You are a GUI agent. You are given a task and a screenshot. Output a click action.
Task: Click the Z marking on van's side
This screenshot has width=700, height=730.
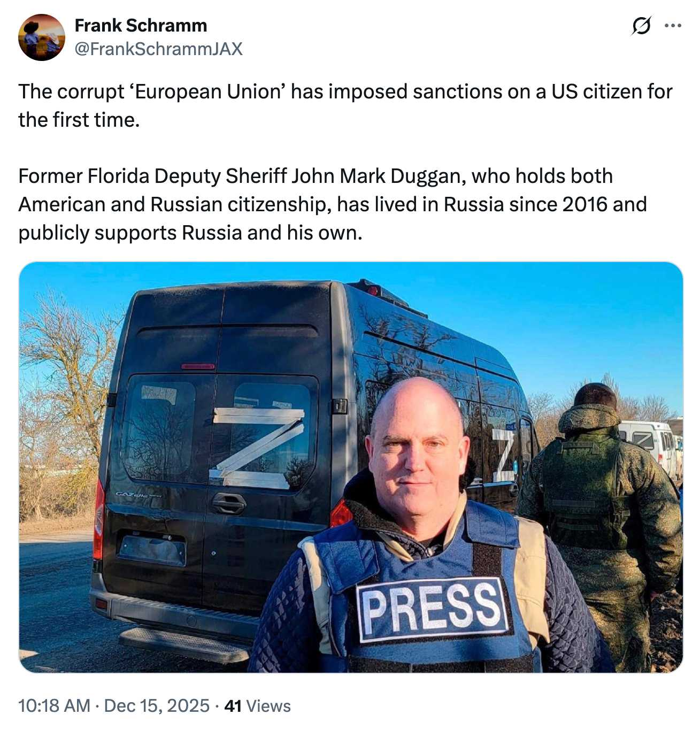pyautogui.click(x=504, y=454)
